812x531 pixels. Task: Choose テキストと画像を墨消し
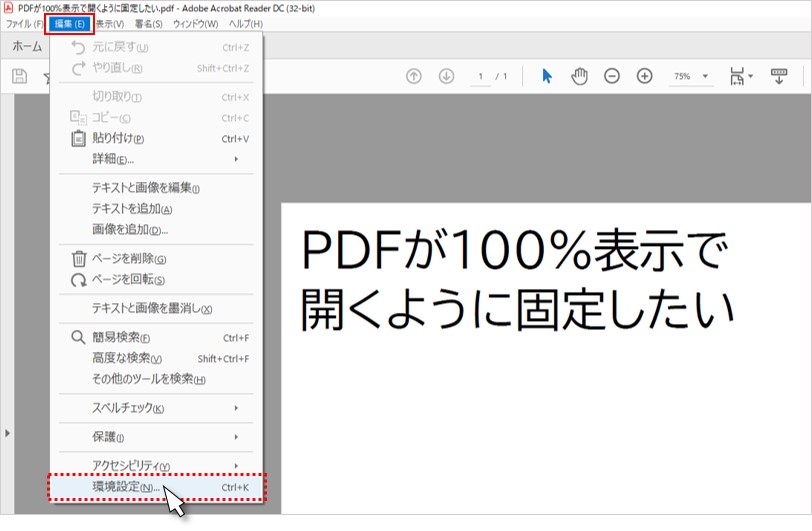[x=157, y=308]
